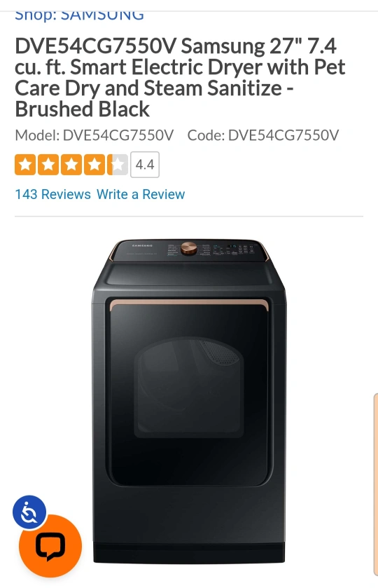This screenshot has width=378, height=588.
Task: Open the orange live chat bubble
Action: pyautogui.click(x=50, y=546)
